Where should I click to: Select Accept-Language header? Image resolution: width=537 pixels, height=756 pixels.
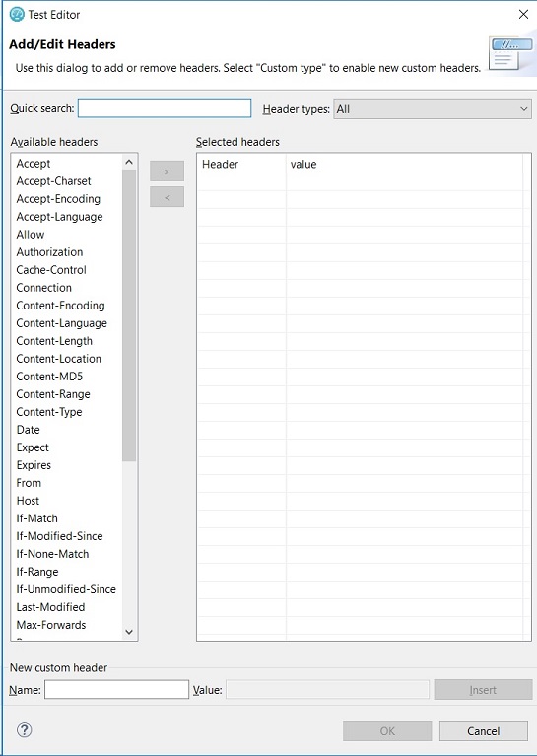pos(59,217)
